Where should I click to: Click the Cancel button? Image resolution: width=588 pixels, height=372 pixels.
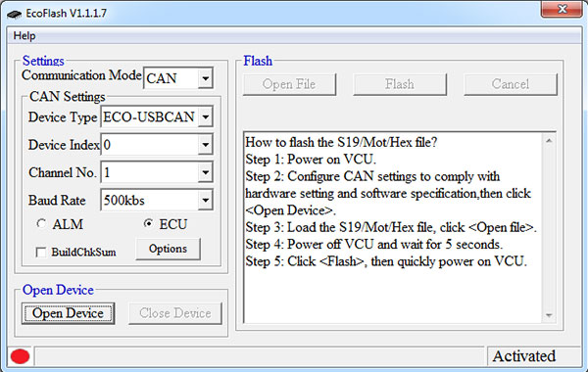click(x=511, y=84)
